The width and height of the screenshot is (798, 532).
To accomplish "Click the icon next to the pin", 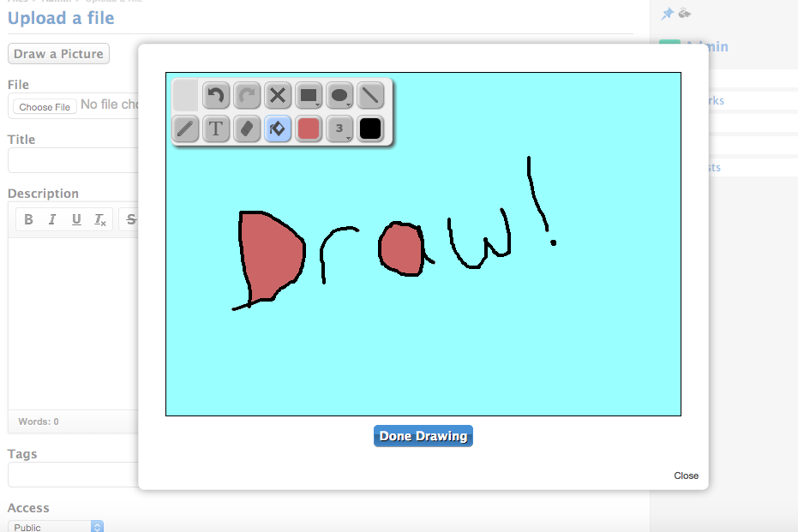I will (x=685, y=13).
